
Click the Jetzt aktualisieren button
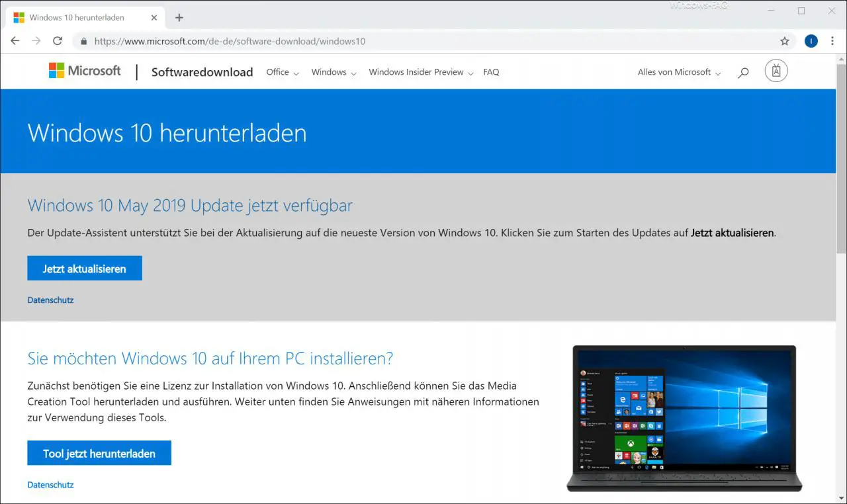[x=85, y=269]
